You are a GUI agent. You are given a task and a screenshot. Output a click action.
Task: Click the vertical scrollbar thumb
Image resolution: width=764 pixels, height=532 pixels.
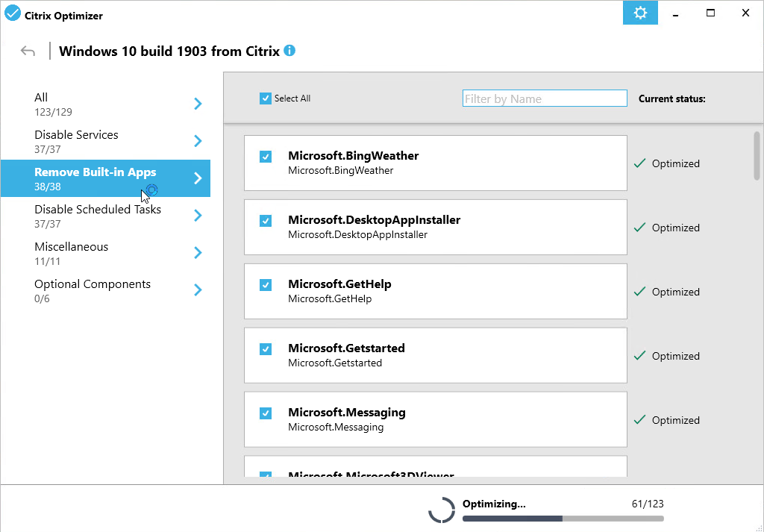click(757, 156)
